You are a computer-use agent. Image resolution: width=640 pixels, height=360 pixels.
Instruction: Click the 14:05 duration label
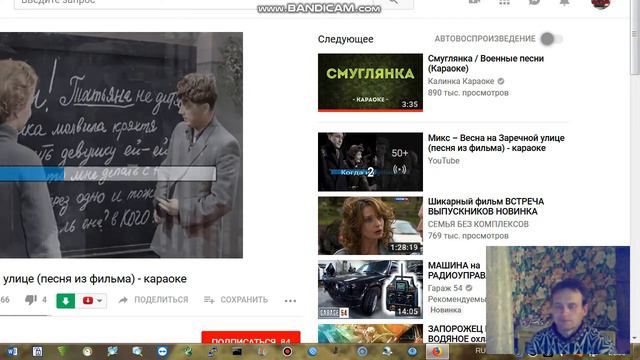tap(407, 311)
